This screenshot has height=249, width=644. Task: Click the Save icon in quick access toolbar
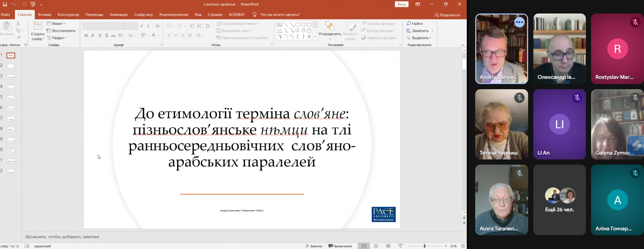point(5,4)
